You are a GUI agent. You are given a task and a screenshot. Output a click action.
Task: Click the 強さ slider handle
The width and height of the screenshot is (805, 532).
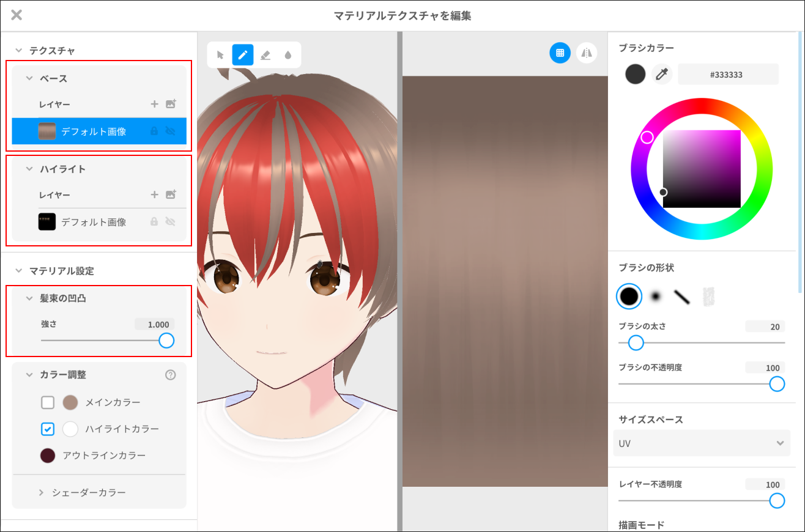[166, 341]
